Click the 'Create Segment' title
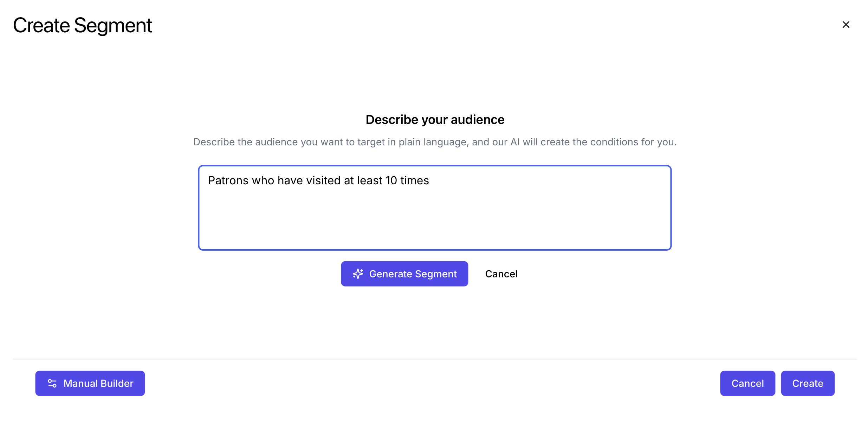The image size is (868, 422). 82,25
